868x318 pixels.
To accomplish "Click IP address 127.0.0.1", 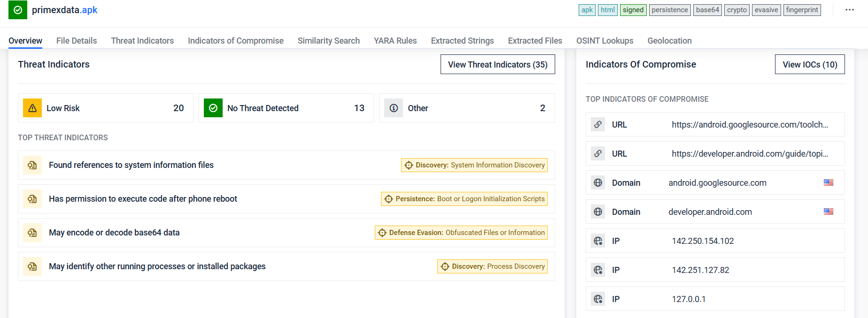I will pyautogui.click(x=689, y=299).
